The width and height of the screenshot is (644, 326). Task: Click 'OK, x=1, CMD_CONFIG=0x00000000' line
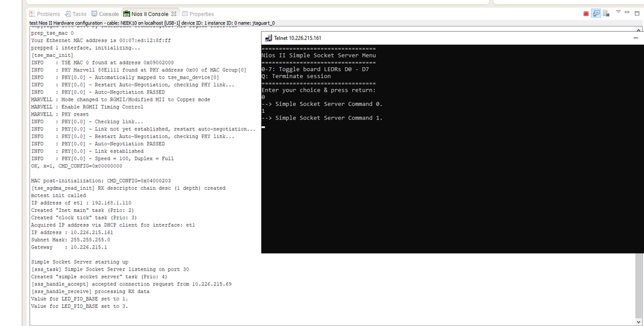pyautogui.click(x=77, y=167)
